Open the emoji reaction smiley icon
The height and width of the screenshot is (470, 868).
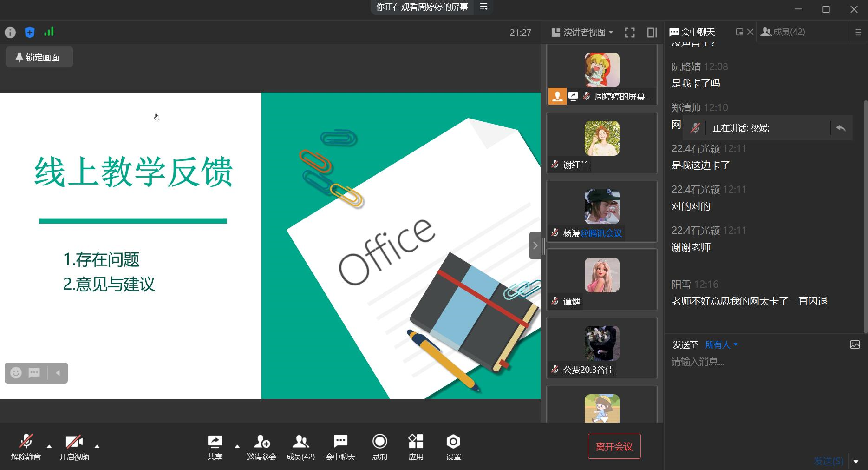(16, 373)
